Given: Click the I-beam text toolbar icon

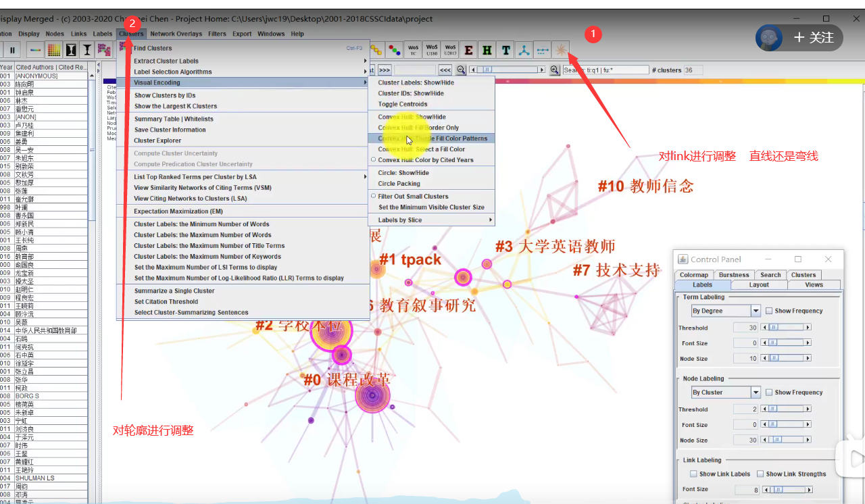Looking at the screenshot, I should click(87, 50).
